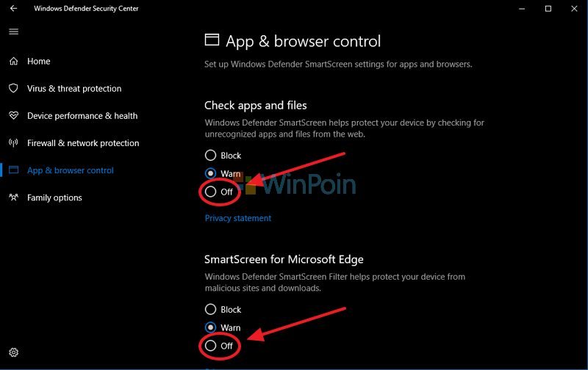The width and height of the screenshot is (588, 370).
Task: Turn Off Check apps and files
Action: coord(211,192)
